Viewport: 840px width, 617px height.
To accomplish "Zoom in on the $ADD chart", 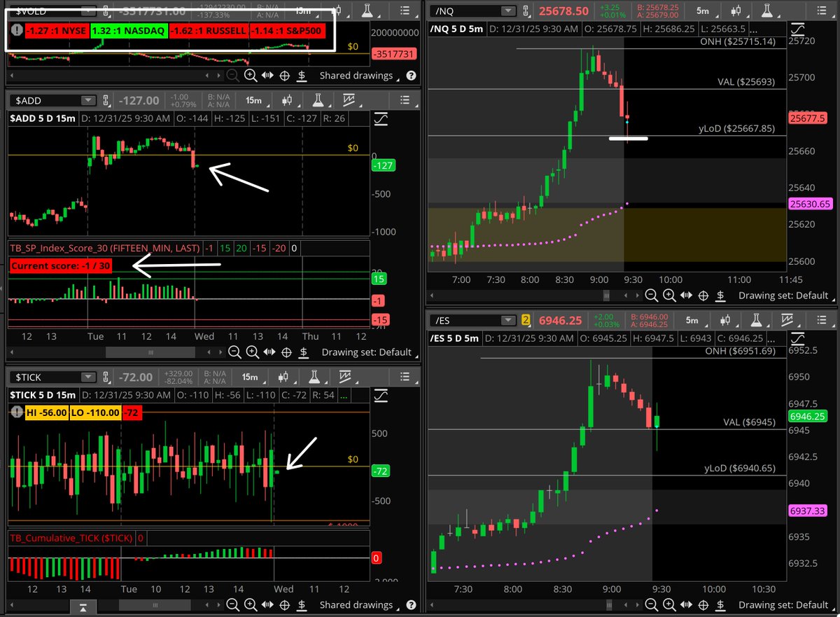I will click(252, 352).
